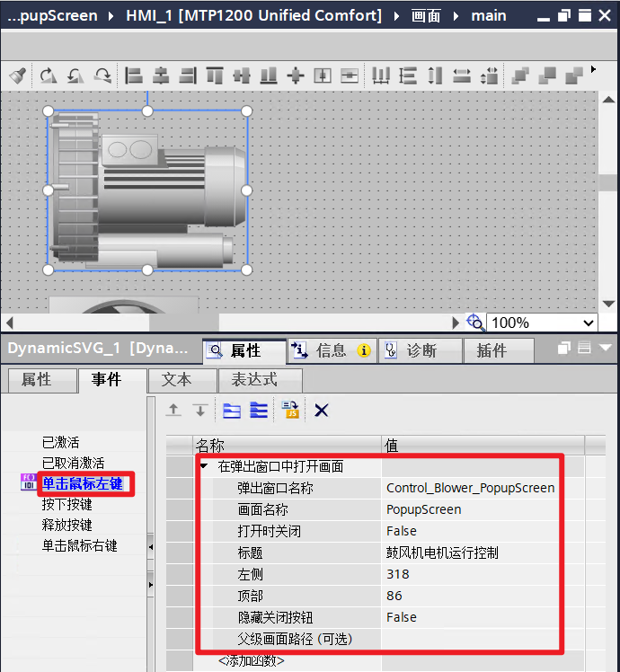Screen dimensions: 620x672
Task: Distribute objects horizontally evenly
Action: tap(381, 75)
